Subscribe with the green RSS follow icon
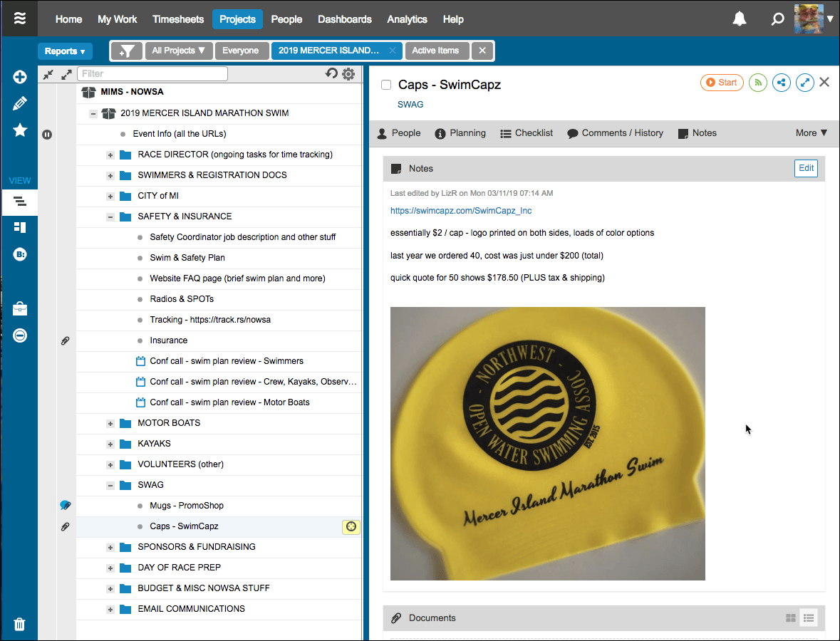Viewport: 840px width, 641px height. (757, 83)
